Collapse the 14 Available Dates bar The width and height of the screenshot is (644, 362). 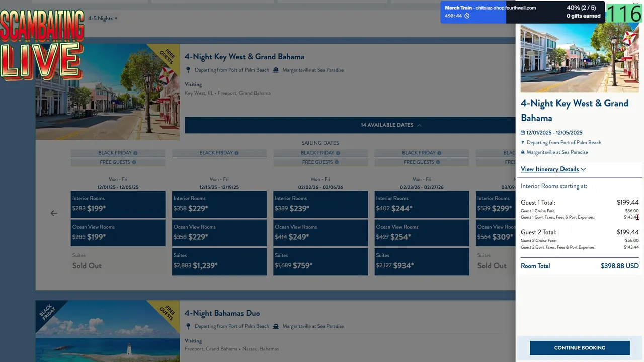pyautogui.click(x=350, y=125)
